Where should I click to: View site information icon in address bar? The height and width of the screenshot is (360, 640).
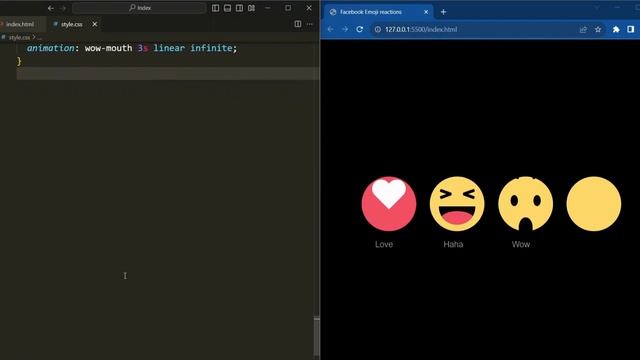point(378,29)
